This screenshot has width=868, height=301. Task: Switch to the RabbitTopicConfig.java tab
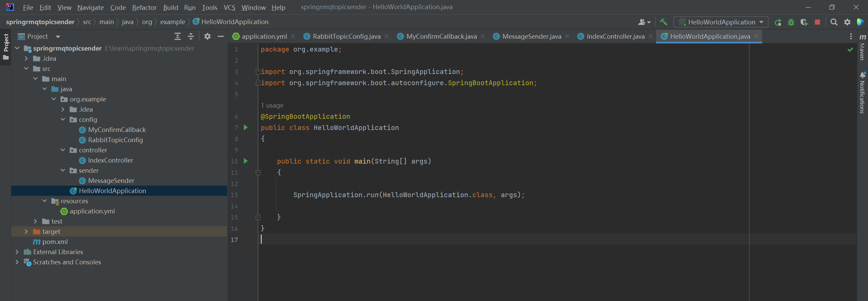(346, 36)
